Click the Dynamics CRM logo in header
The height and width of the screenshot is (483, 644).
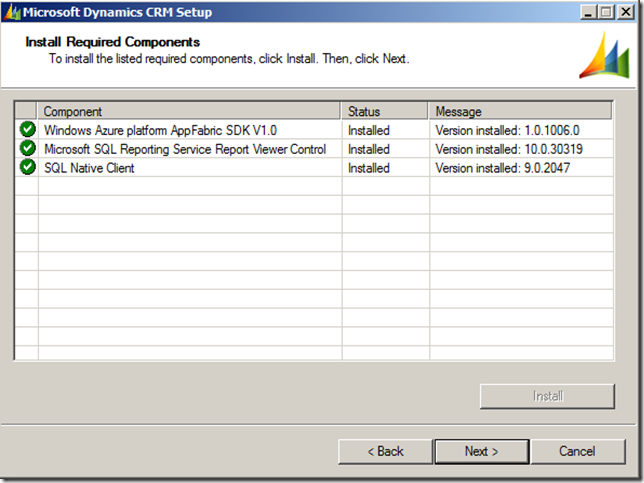click(604, 56)
